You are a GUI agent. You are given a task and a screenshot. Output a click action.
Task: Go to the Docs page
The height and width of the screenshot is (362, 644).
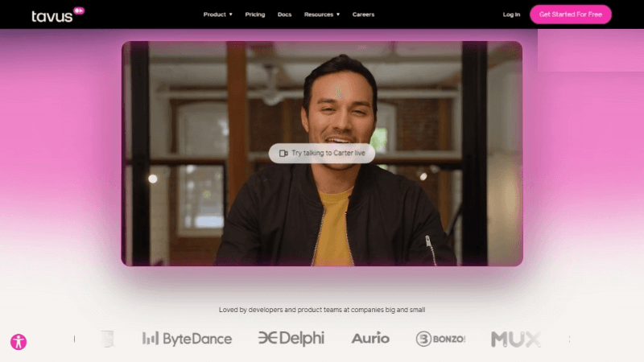click(x=284, y=14)
